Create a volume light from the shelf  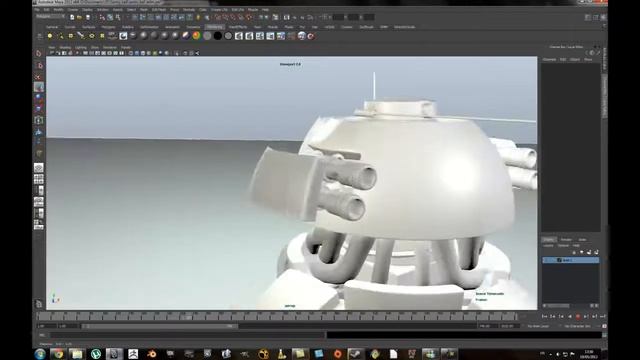102,36
